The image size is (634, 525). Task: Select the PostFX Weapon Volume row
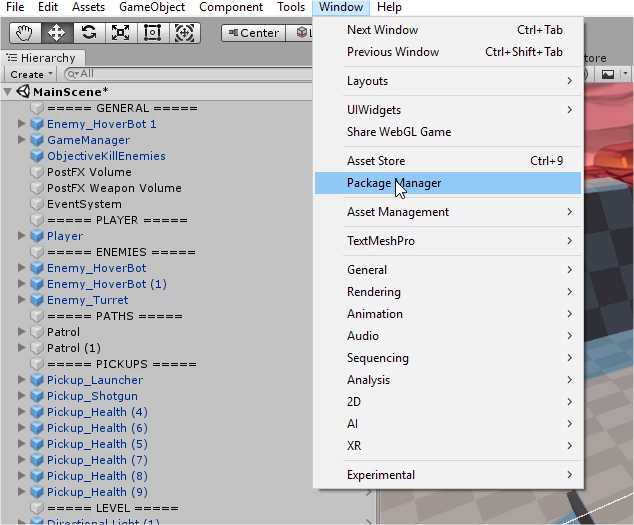pos(157,188)
